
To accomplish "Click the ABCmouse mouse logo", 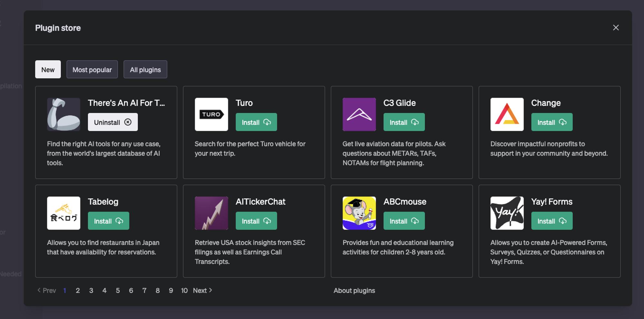I will click(x=359, y=213).
